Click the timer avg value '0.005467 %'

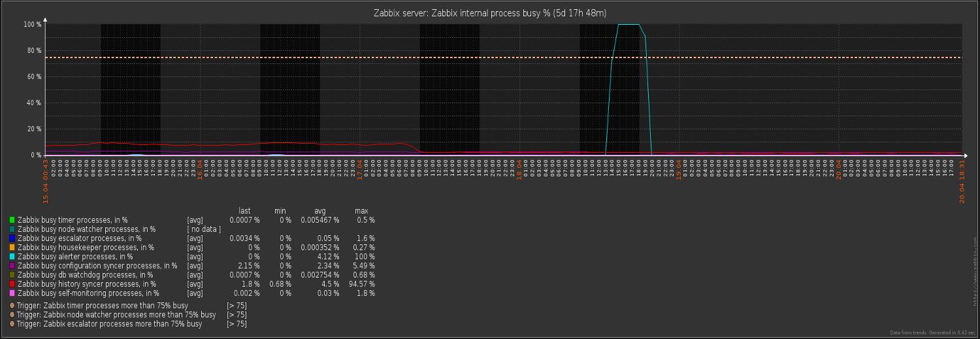(x=320, y=220)
